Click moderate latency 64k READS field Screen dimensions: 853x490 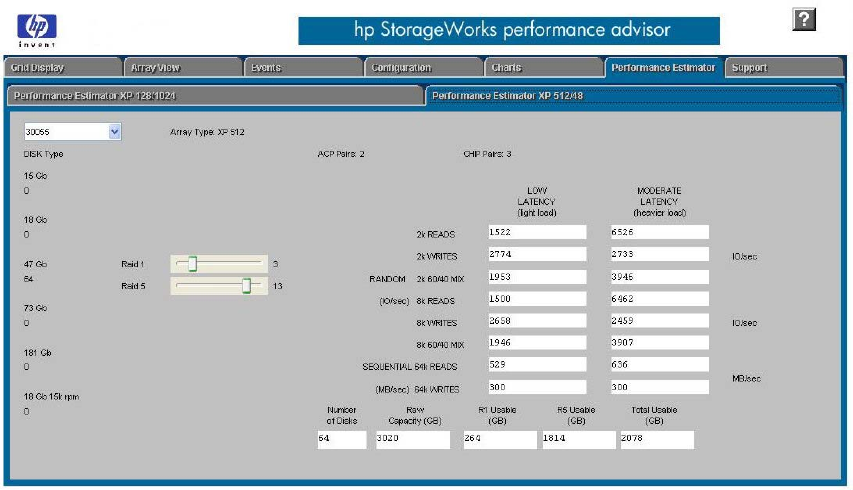pos(660,364)
